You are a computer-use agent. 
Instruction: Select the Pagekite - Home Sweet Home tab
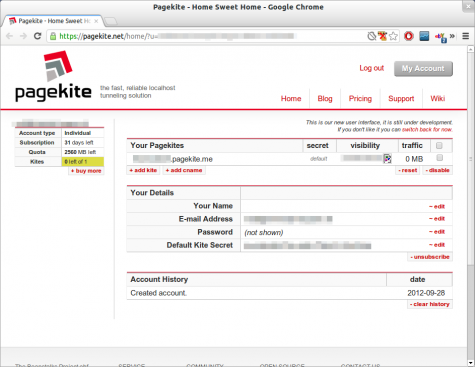52,21
